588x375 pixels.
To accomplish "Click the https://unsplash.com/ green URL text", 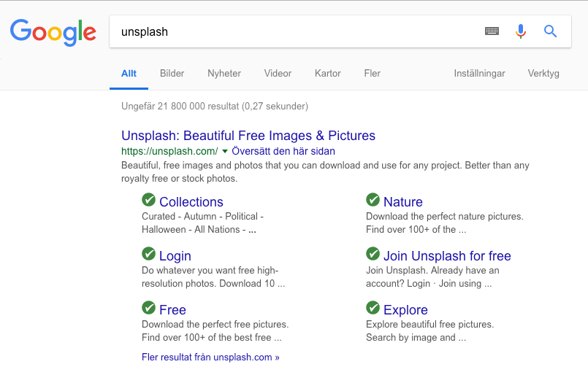I will [169, 151].
